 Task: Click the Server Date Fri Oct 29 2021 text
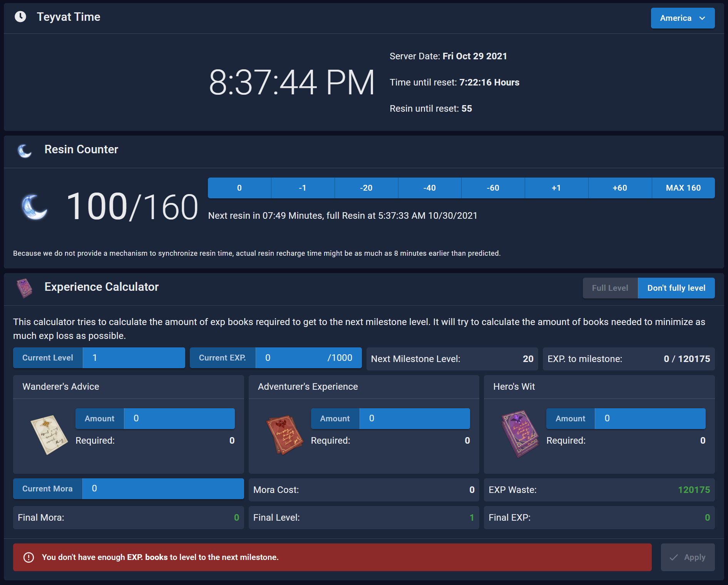[448, 56]
